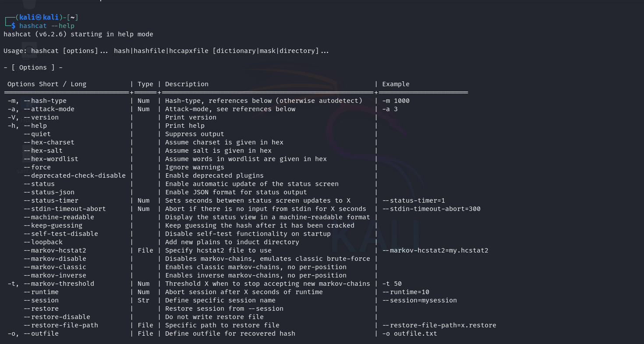The image size is (644, 344).
Task: Click the "- [ Options ] -" heading
Action: pos(33,67)
